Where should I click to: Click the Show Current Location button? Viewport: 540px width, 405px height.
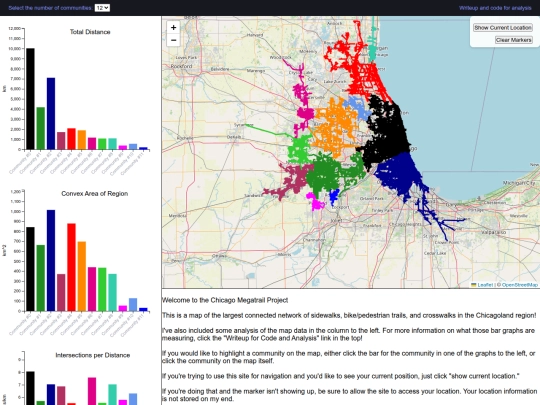[503, 28]
